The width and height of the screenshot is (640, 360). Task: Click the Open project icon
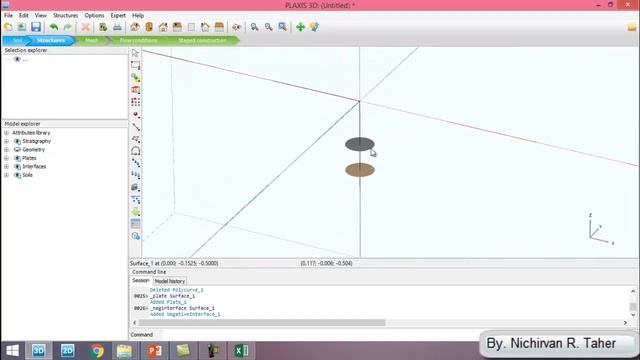(22, 27)
